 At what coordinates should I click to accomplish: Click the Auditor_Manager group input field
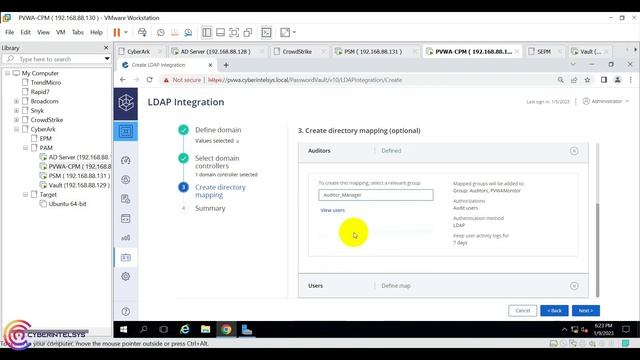[x=376, y=195]
